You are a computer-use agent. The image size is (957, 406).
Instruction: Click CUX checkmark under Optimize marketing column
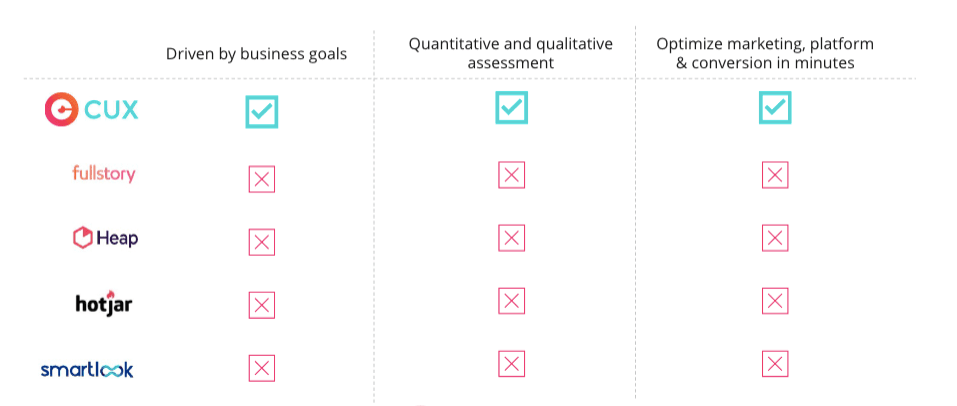click(775, 107)
